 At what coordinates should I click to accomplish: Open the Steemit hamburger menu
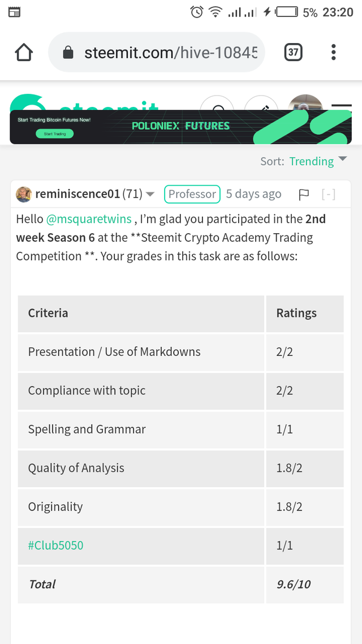pos(342,107)
